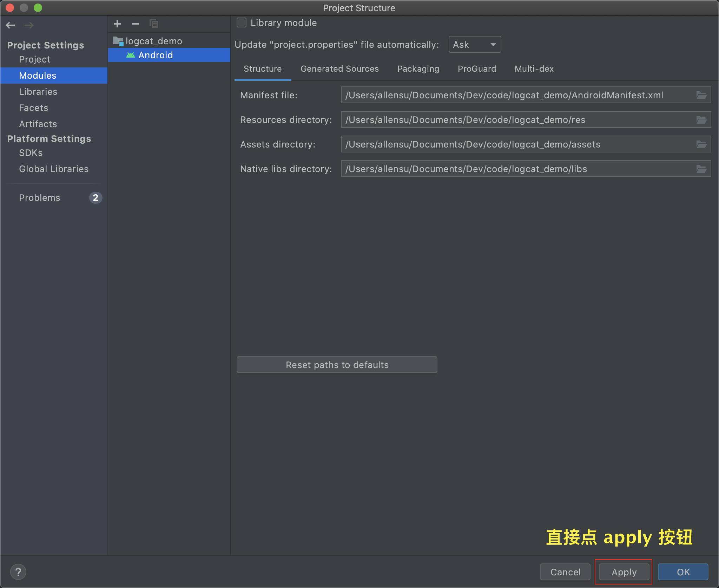Viewport: 719px width, 588px height.
Task: Open the help question mark button
Action: coord(18,572)
